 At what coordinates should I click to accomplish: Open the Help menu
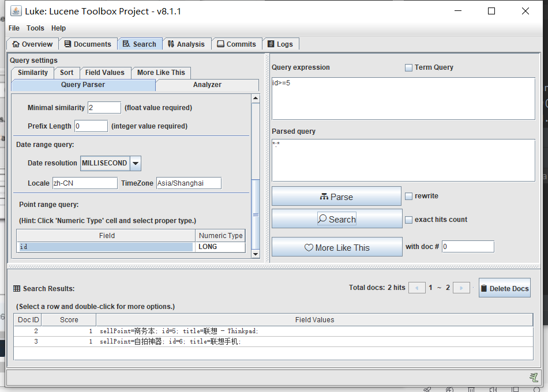pos(58,28)
